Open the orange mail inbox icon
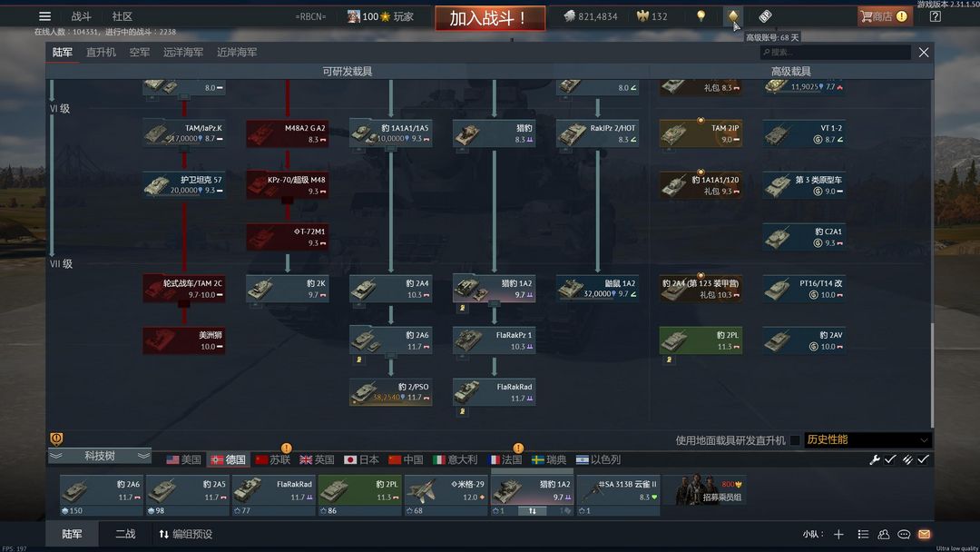Screen dimensions: 980x552 tap(924, 534)
